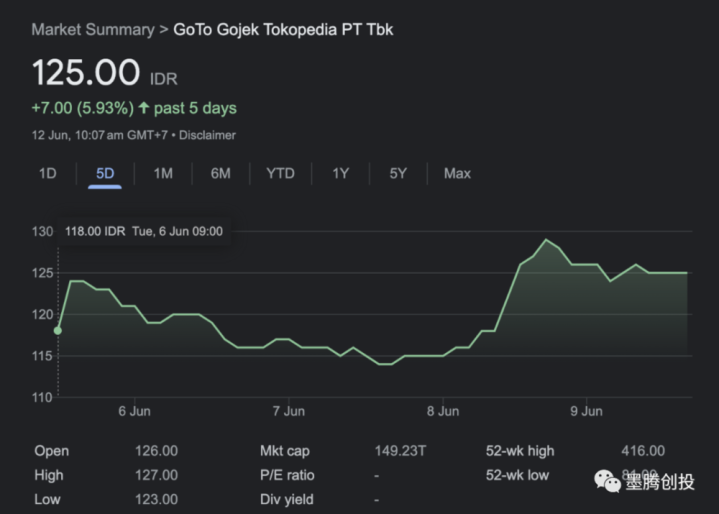Click the Low value 123.00

156,499
